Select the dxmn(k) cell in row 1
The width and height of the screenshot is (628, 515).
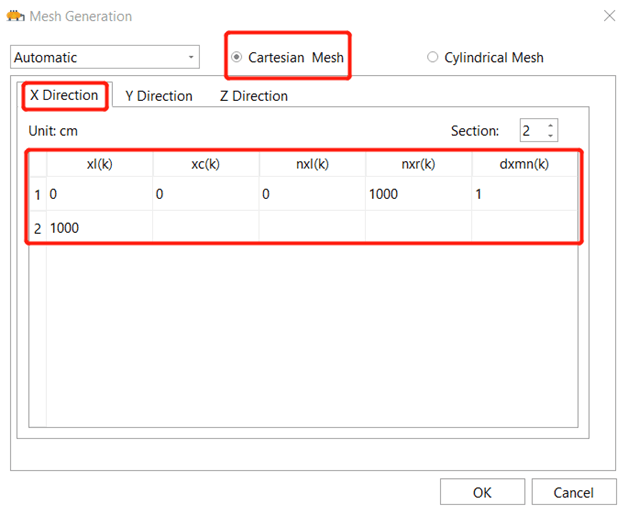[524, 194]
